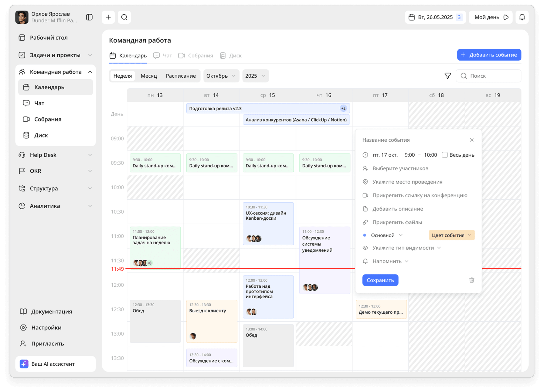Open the Диск tab
This screenshot has width=544, height=392.
tap(231, 56)
